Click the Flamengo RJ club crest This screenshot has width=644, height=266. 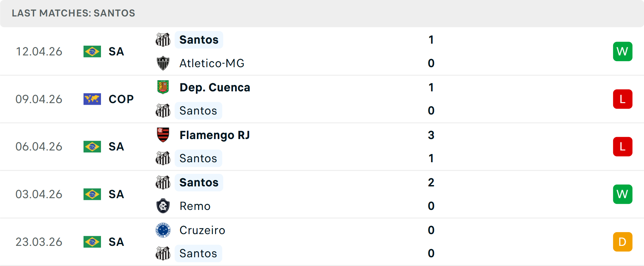tap(163, 135)
